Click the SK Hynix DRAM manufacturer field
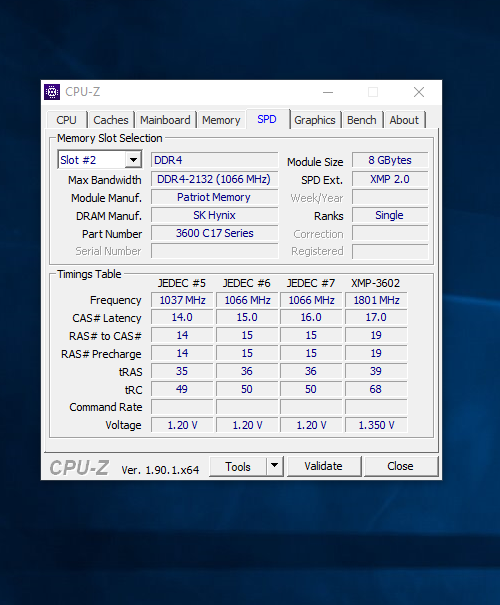Viewport: 500px width, 605px height. (215, 215)
